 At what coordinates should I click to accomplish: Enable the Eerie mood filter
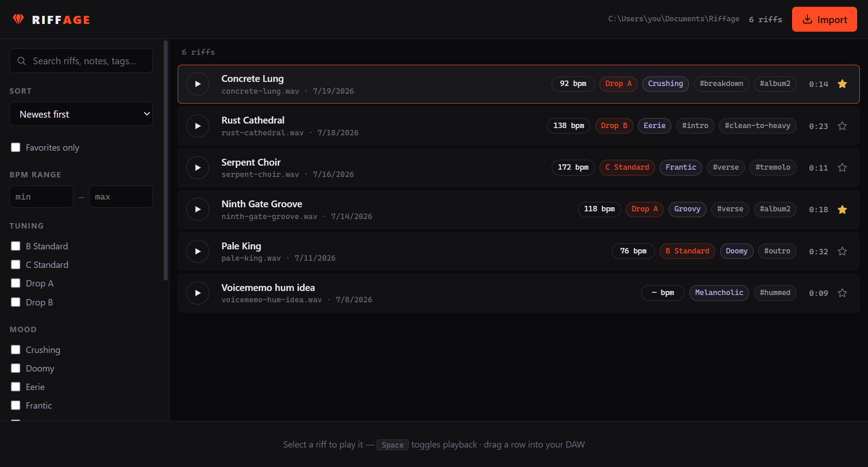(16, 387)
